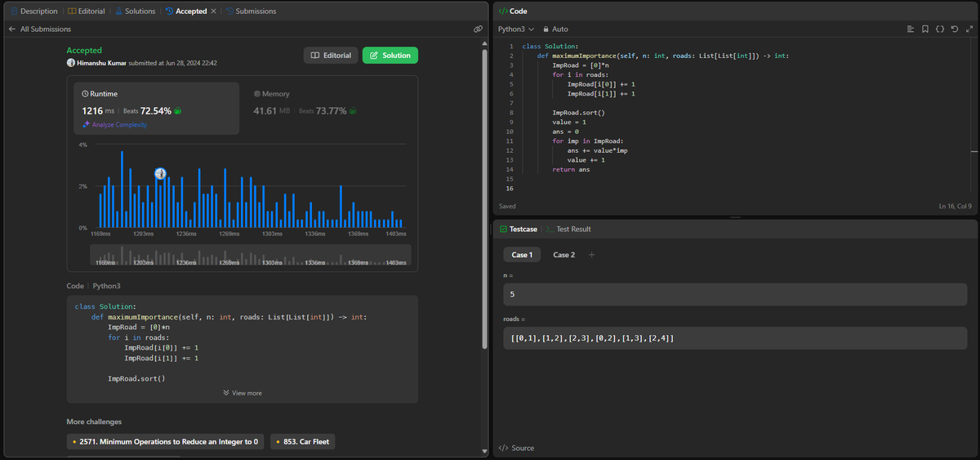Click the roads input field

click(x=735, y=338)
